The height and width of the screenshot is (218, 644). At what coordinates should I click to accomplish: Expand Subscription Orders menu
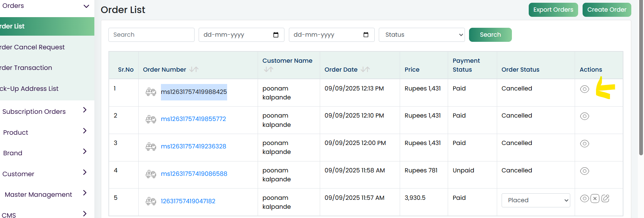pos(85,110)
